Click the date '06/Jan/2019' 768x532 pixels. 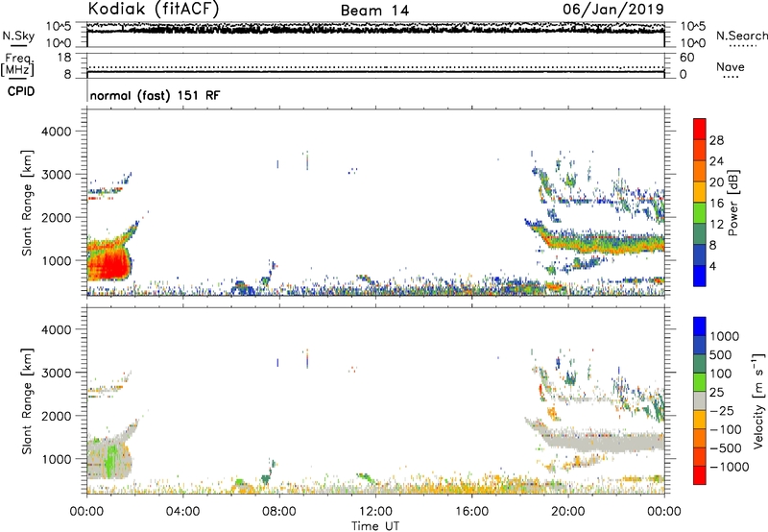(613, 9)
